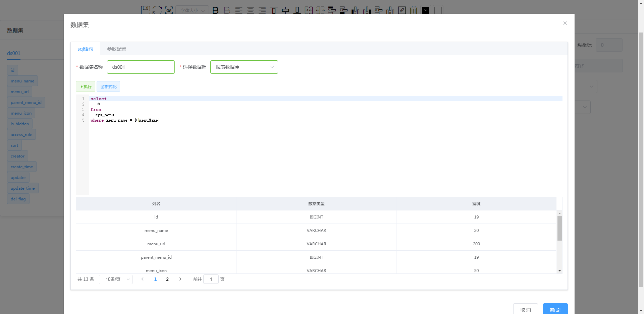Click the delete column icon
This screenshot has height=314, width=644.
(x=390, y=10)
